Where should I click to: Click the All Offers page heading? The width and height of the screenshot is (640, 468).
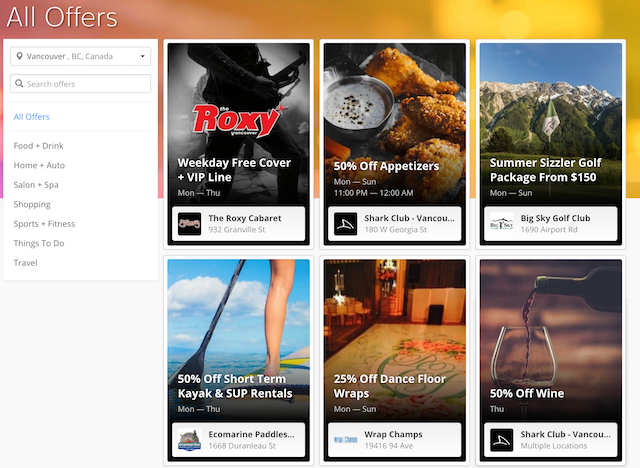click(x=62, y=17)
